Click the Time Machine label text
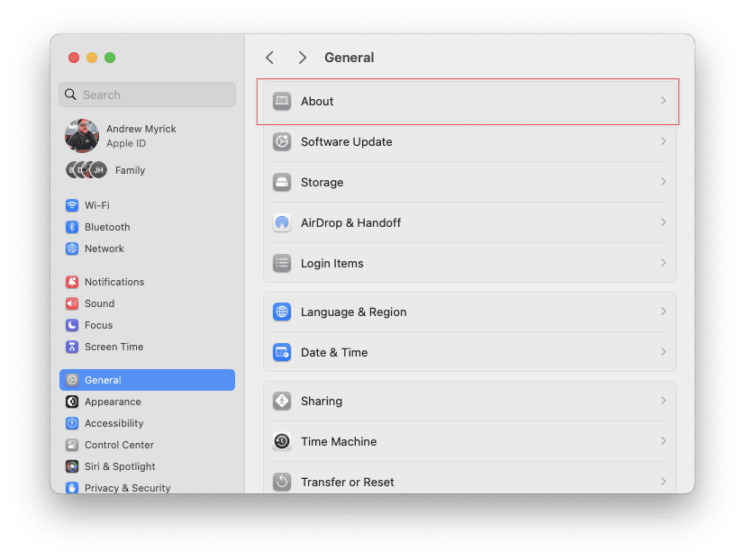The height and width of the screenshot is (560, 745). coord(339,441)
